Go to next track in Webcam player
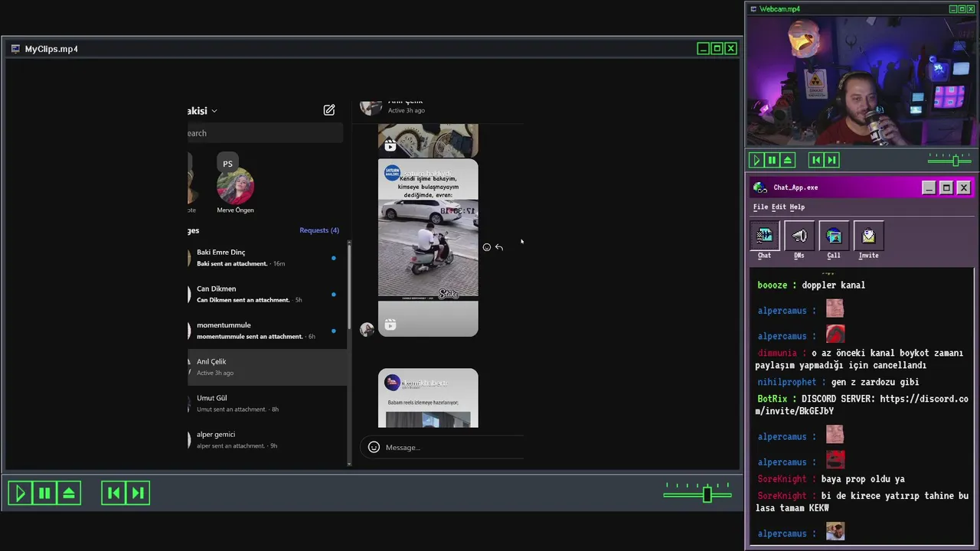 pos(831,160)
